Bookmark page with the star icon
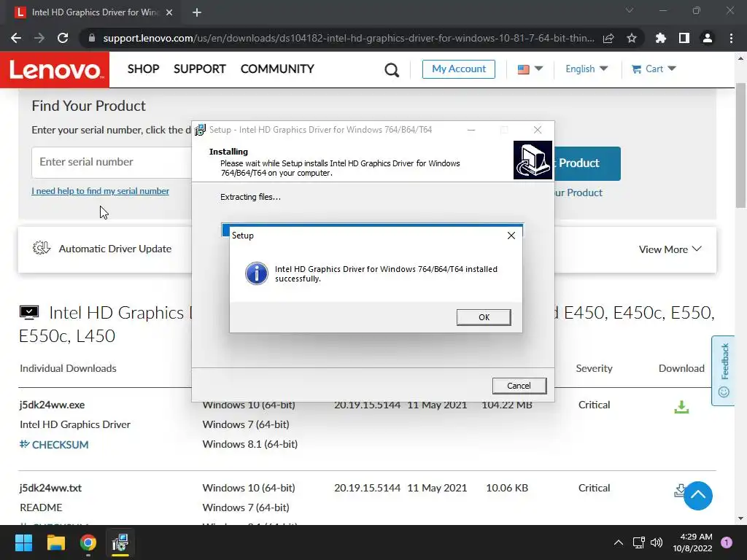This screenshot has height=560, width=747. (x=632, y=38)
